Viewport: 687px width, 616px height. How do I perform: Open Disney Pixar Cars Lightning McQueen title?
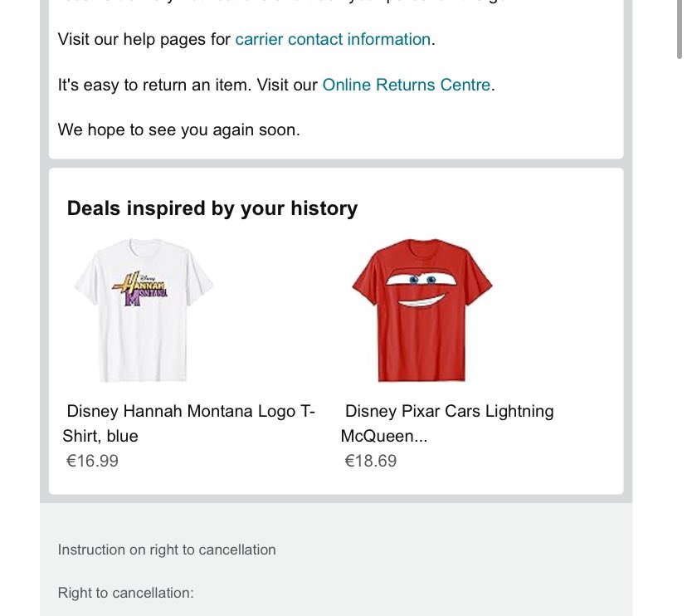[x=447, y=423]
